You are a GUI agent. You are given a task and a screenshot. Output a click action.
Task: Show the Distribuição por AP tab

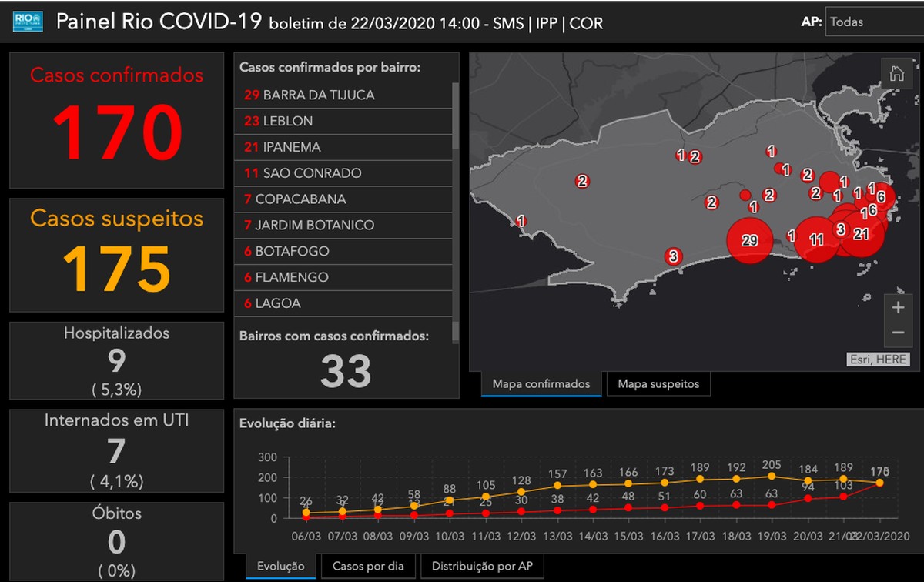tap(481, 567)
